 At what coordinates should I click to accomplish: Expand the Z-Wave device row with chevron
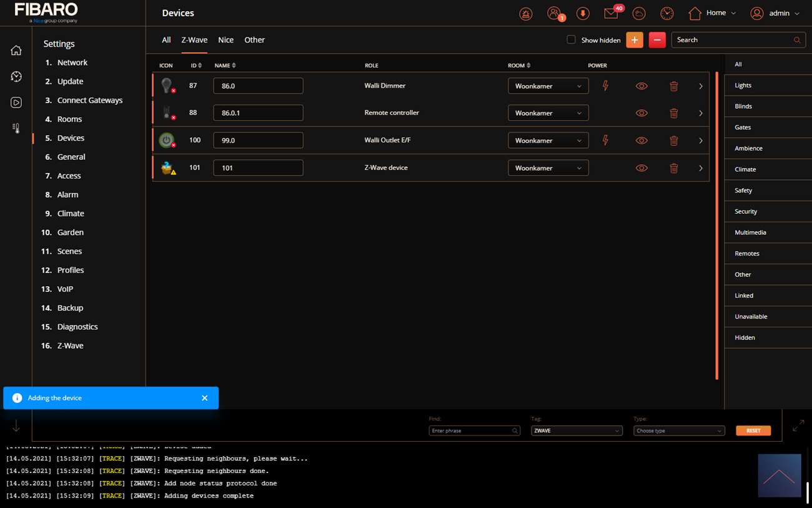pos(700,168)
